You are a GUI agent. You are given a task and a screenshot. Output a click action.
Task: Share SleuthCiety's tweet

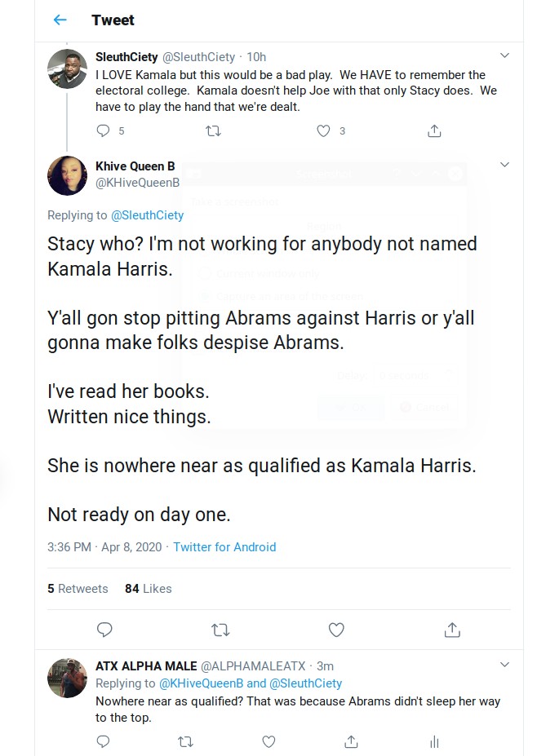(434, 130)
